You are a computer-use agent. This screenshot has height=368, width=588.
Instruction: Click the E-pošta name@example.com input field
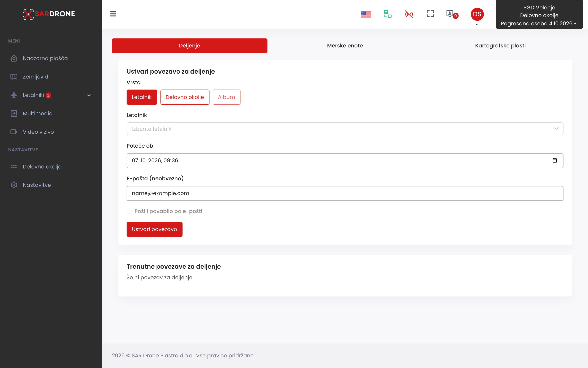[345, 193]
